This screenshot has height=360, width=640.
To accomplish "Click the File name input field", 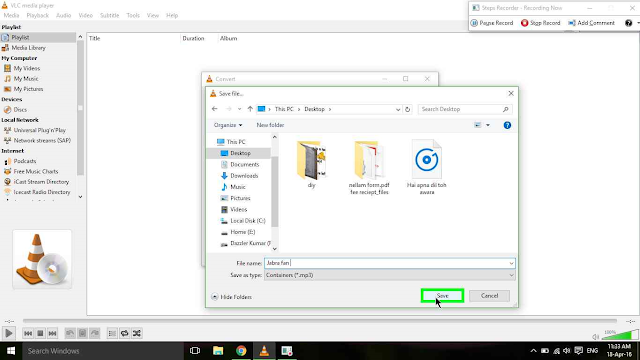I will coord(386,263).
